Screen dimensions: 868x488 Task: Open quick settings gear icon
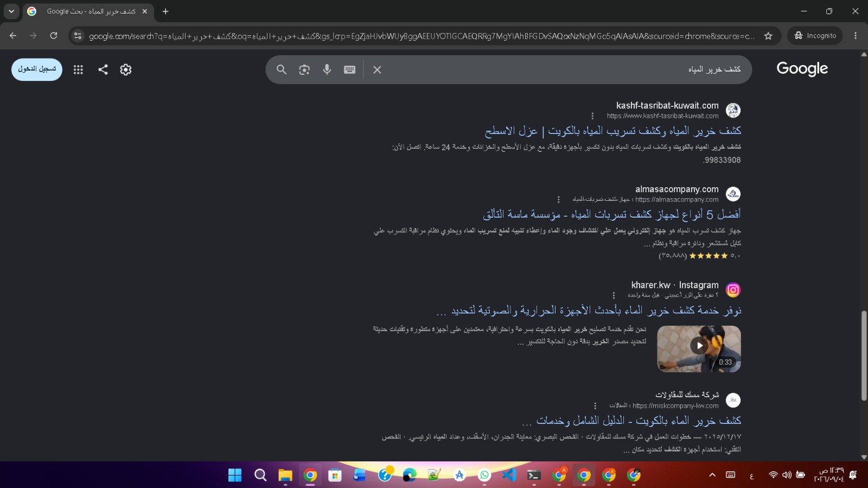(x=126, y=69)
